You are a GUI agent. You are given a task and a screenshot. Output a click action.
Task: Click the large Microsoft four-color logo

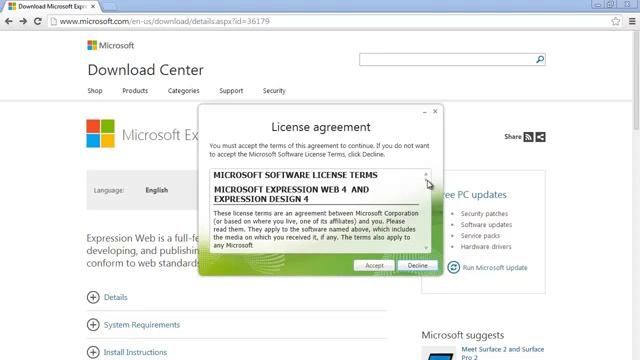point(100,133)
